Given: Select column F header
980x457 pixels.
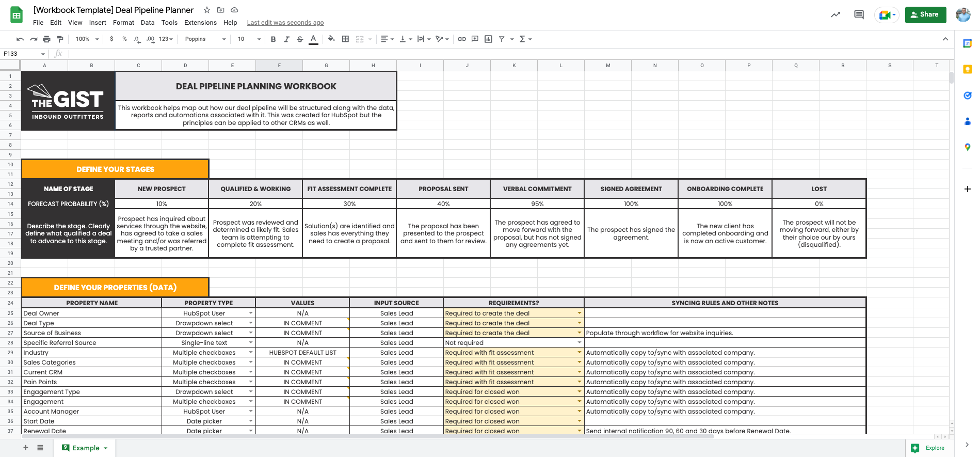Looking at the screenshot, I should click(x=279, y=66).
